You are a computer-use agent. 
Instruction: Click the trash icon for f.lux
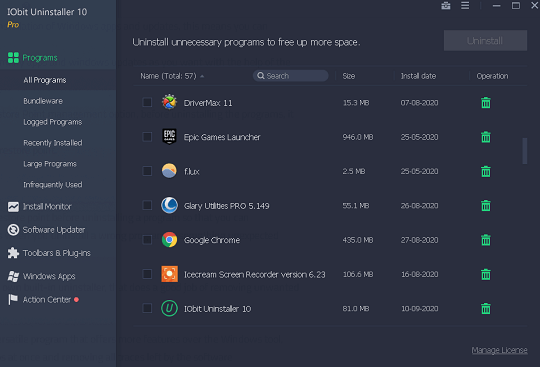[x=486, y=171]
